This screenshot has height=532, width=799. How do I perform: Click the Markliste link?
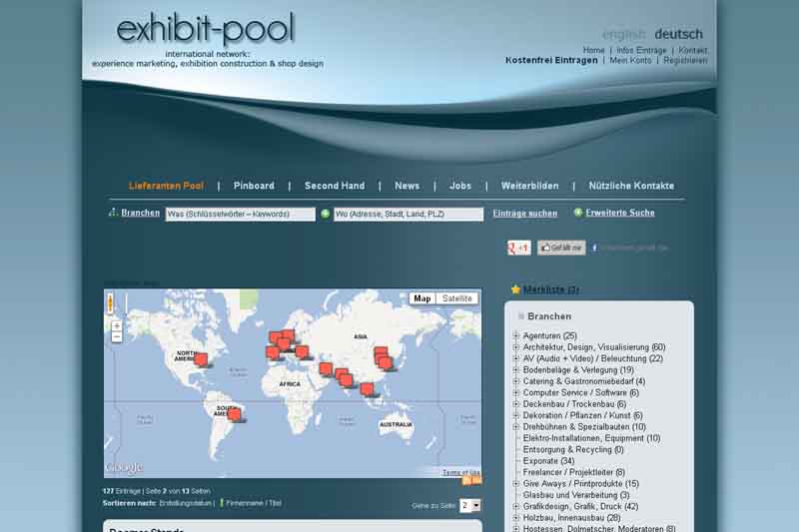[551, 289]
